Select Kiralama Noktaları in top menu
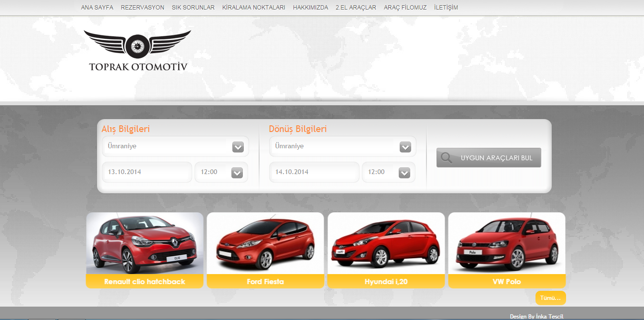Screen dimensions: 644x320 pyautogui.click(x=253, y=8)
